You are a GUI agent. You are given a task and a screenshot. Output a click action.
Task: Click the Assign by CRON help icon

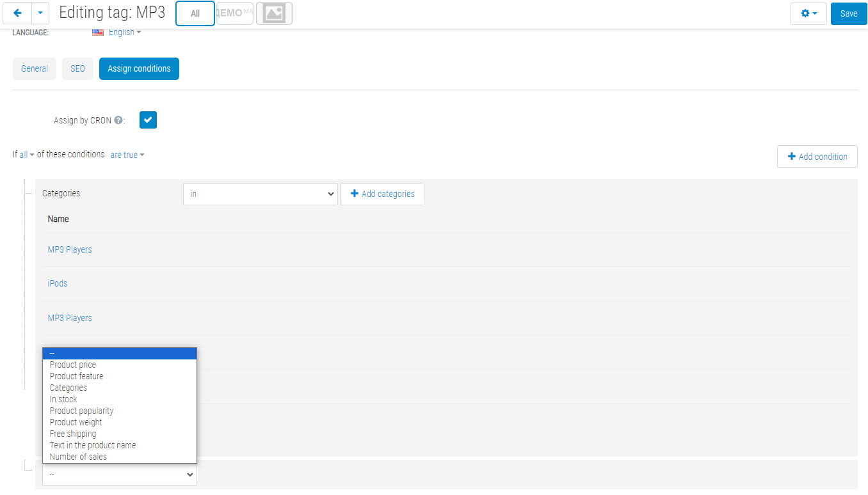118,120
